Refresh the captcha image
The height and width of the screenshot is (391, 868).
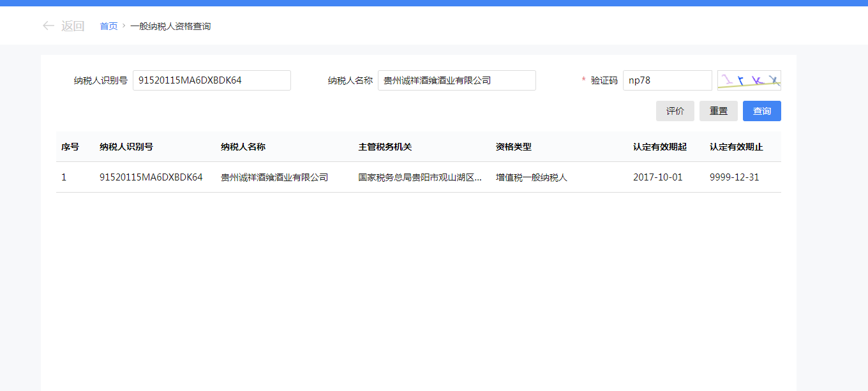point(749,80)
